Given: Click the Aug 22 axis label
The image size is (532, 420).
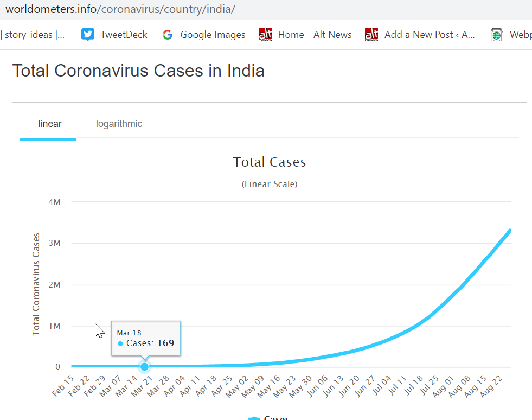Looking at the screenshot, I should [x=491, y=386].
